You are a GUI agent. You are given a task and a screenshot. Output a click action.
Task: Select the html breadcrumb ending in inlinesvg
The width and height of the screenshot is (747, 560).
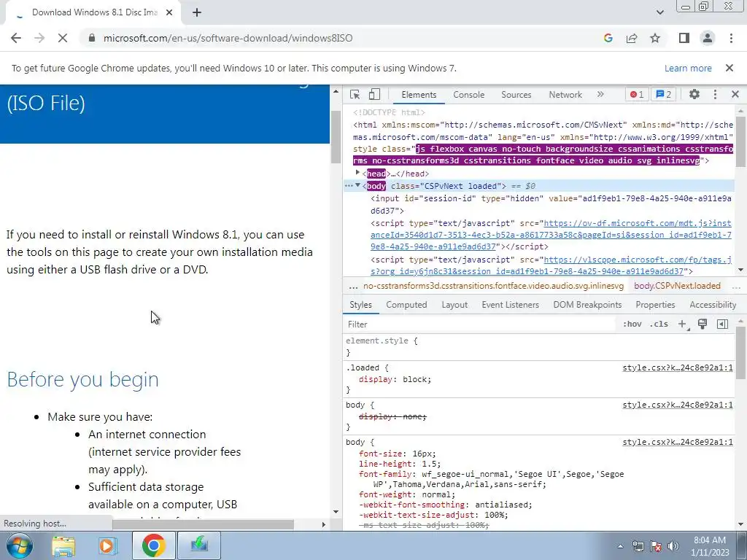click(493, 286)
